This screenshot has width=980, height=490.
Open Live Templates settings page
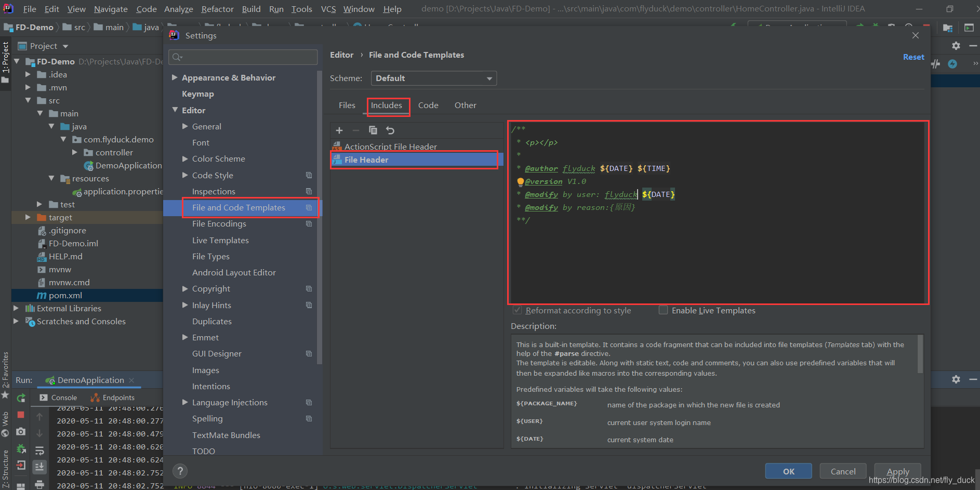pos(220,240)
